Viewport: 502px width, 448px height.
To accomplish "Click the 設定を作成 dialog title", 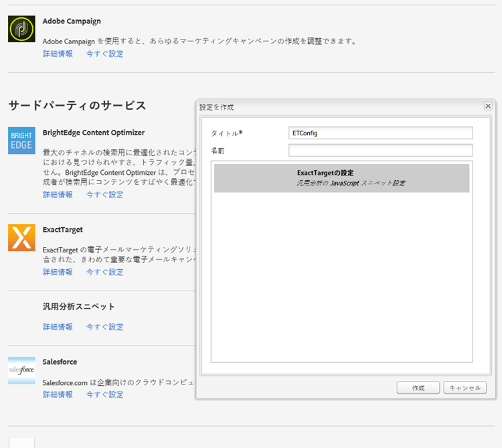I will pos(217,107).
